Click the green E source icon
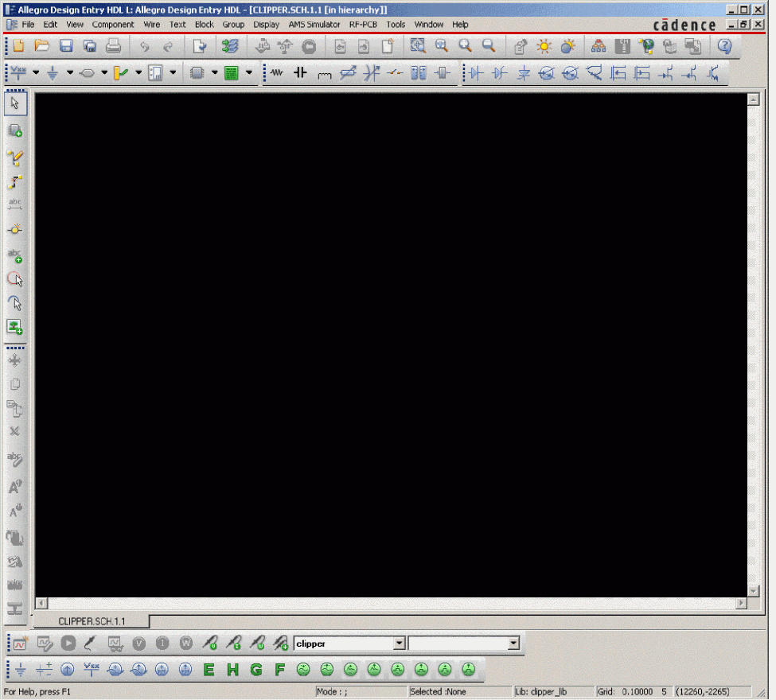Image resolution: width=776 pixels, height=700 pixels. pos(209,670)
